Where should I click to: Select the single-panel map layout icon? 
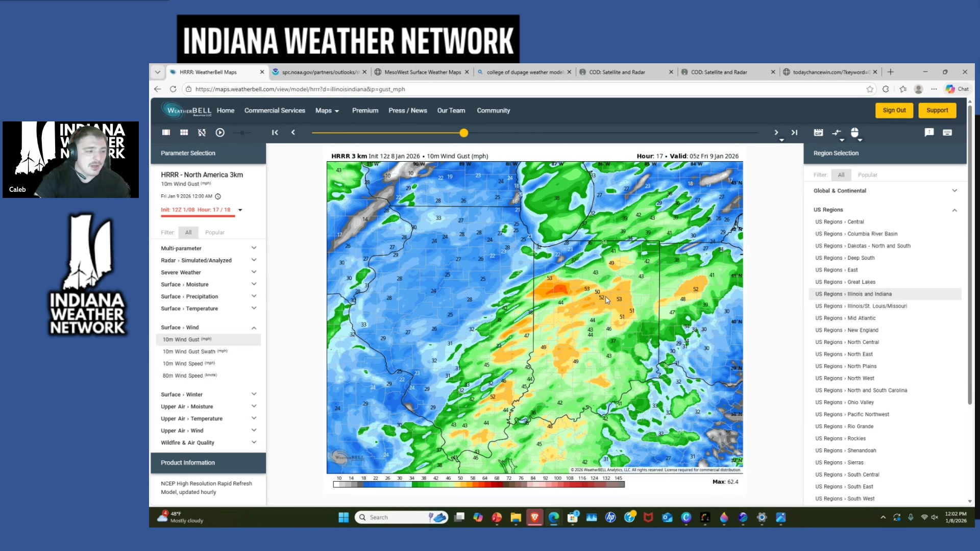[x=166, y=133]
